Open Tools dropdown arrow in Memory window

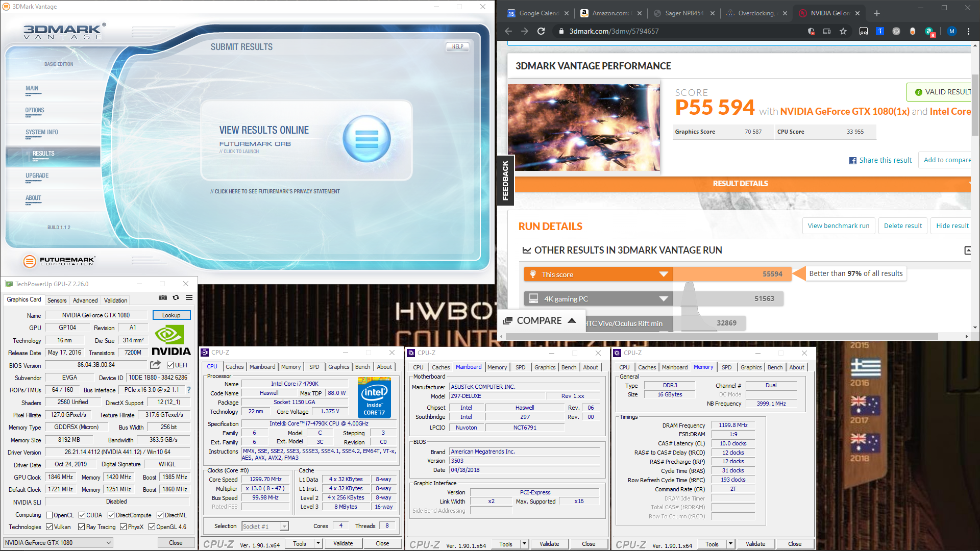(730, 544)
